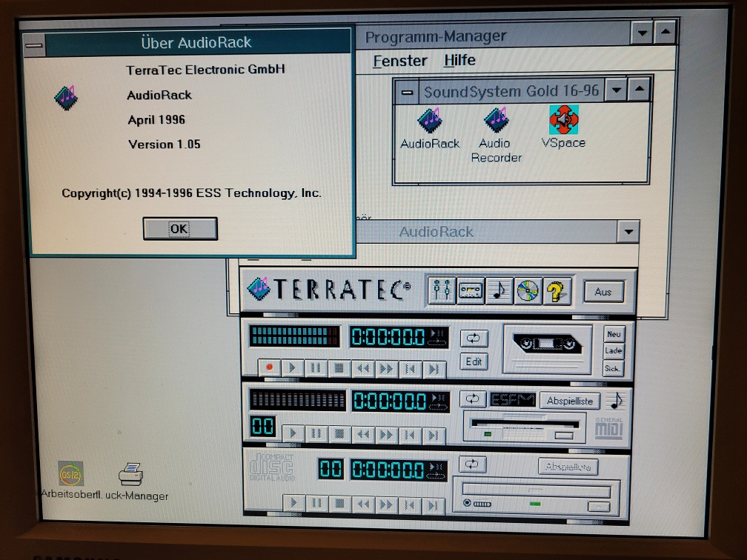Fast forward in the audio recorder deck
This screenshot has height=560, width=747.
point(386,369)
